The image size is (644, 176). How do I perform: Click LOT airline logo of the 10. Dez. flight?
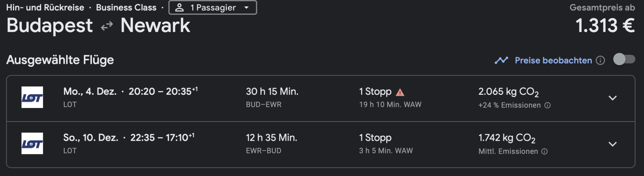click(x=32, y=144)
